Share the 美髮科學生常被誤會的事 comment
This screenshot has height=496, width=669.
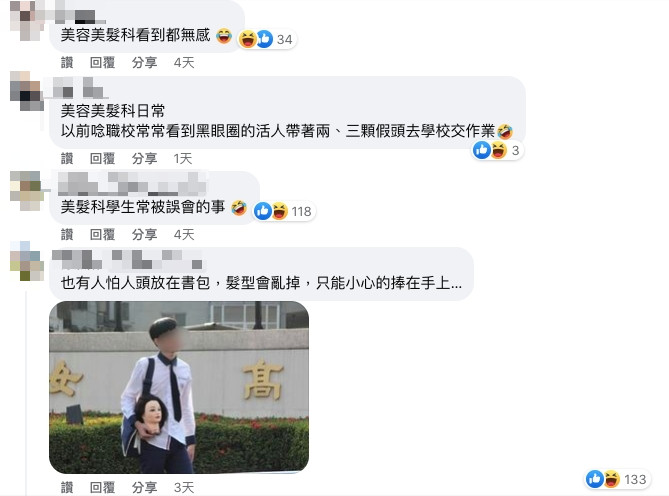tap(144, 234)
